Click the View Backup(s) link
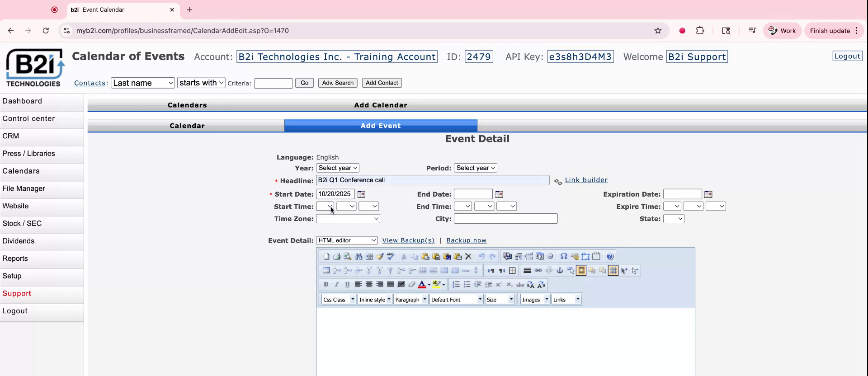 [x=408, y=240]
